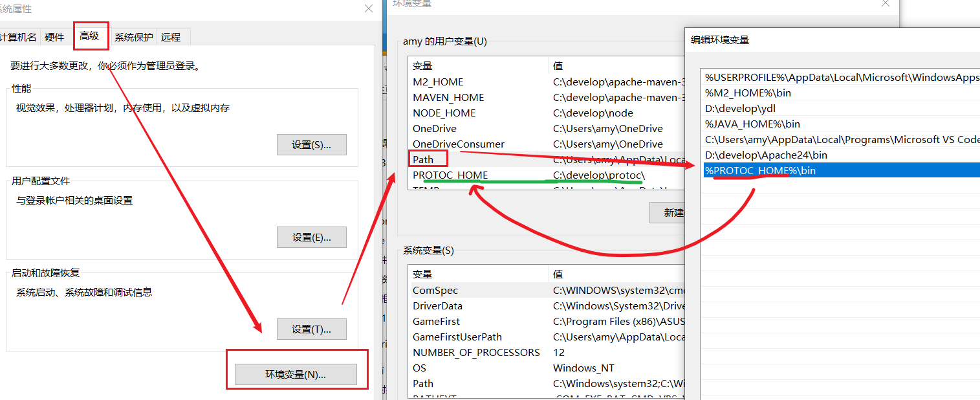980x400 pixels.
Task: Select NUMBER_OF_PROCESSORS system variable
Action: point(547,352)
